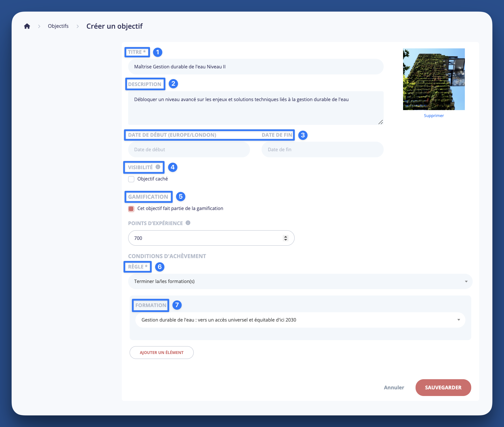Open the Objectifs breadcrumb link
Viewport: 504px width, 427px height.
point(58,26)
